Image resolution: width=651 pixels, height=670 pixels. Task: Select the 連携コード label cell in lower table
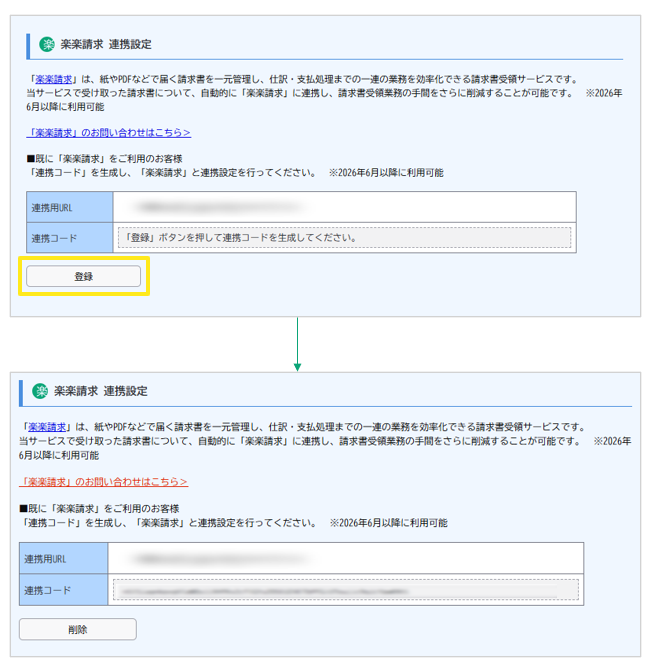[x=63, y=590]
